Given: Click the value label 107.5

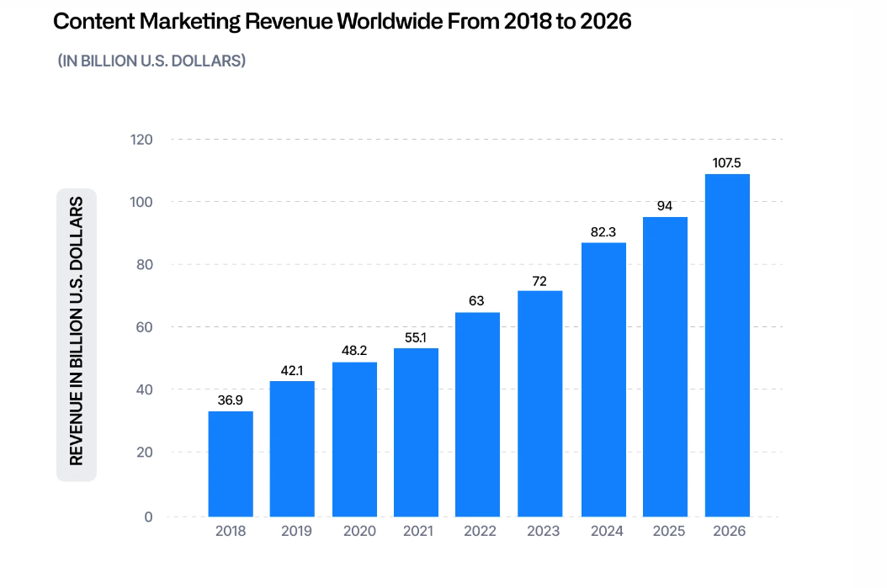Looking at the screenshot, I should pos(726,163).
